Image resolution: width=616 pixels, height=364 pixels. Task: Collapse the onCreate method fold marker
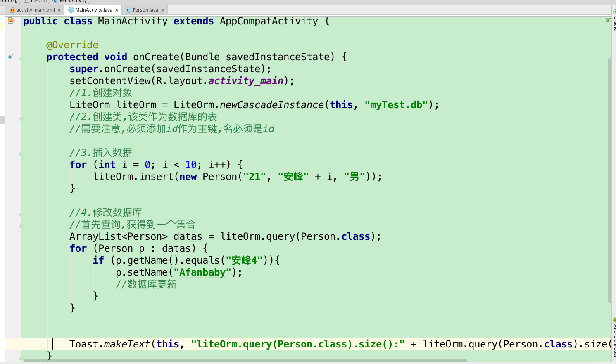tap(21, 59)
